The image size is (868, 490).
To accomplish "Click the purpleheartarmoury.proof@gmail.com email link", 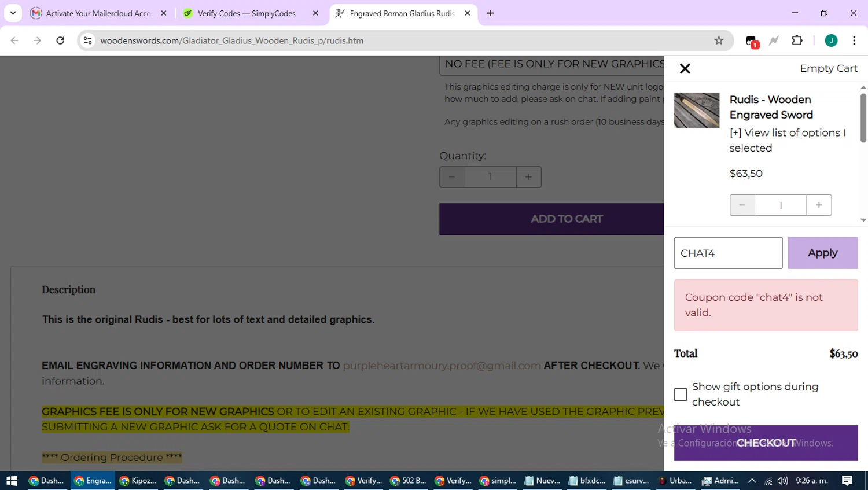I will pyautogui.click(x=442, y=366).
